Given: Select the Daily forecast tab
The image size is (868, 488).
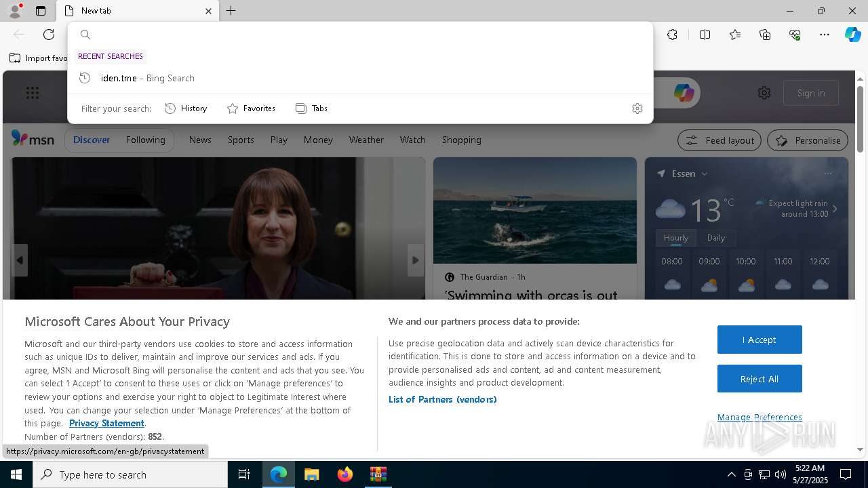Looking at the screenshot, I should 715,238.
